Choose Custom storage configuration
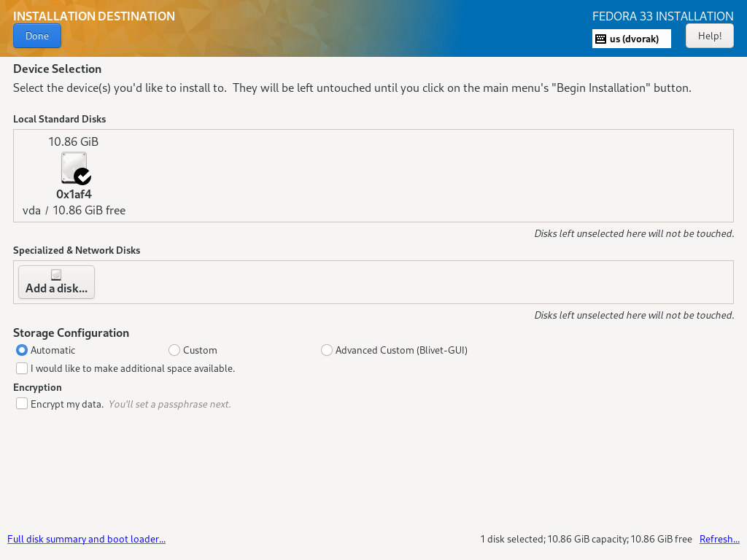The height and width of the screenshot is (560, 747). tap(174, 350)
